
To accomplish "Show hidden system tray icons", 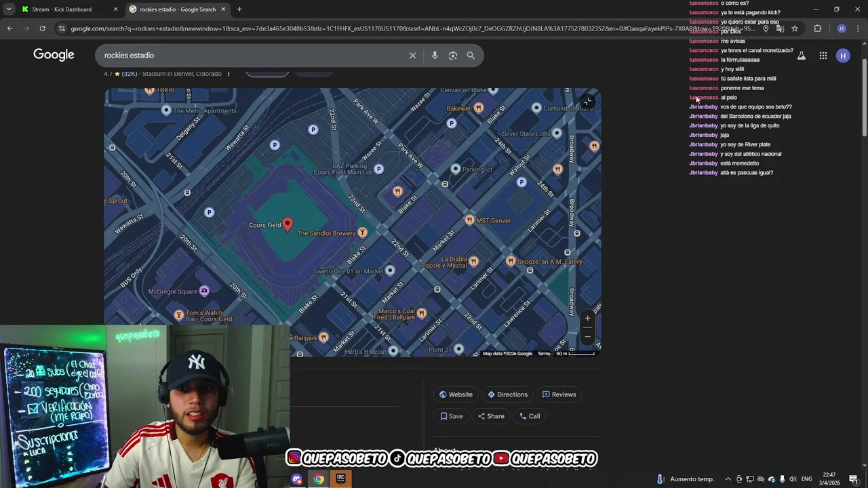I will (x=728, y=479).
